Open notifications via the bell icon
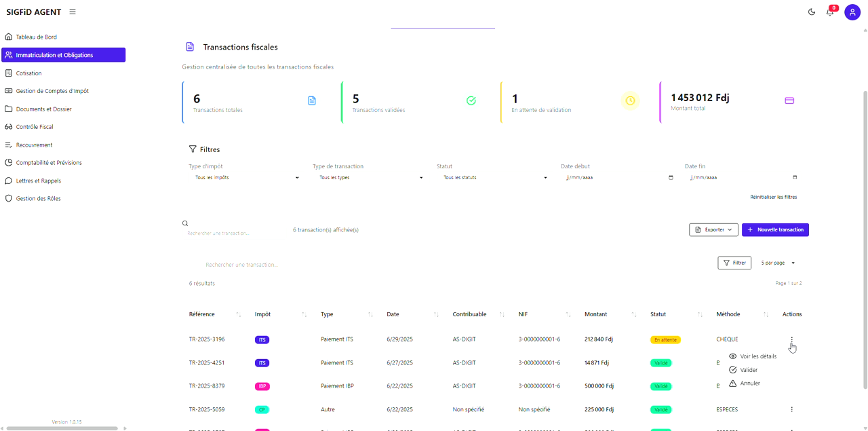868x431 pixels. [829, 12]
